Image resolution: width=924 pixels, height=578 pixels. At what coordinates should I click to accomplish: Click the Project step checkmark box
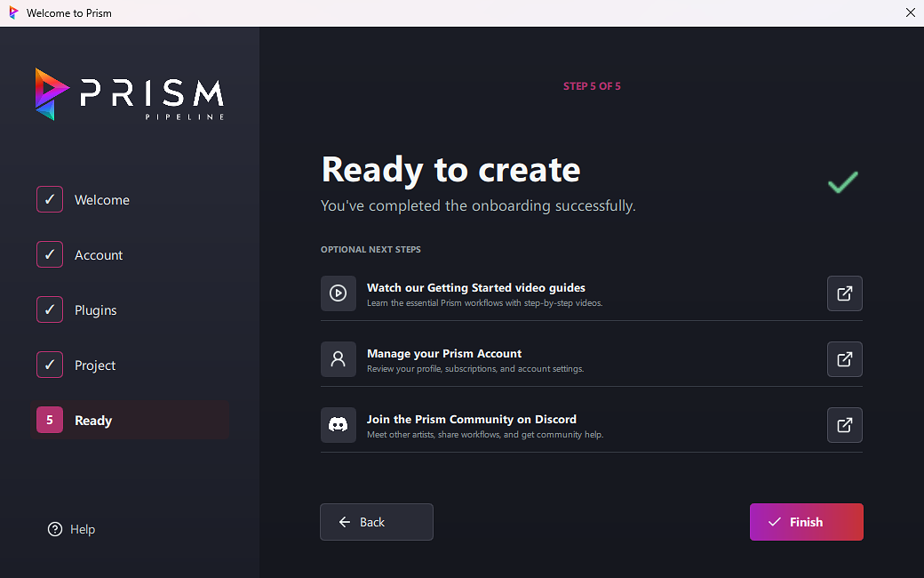click(x=50, y=365)
